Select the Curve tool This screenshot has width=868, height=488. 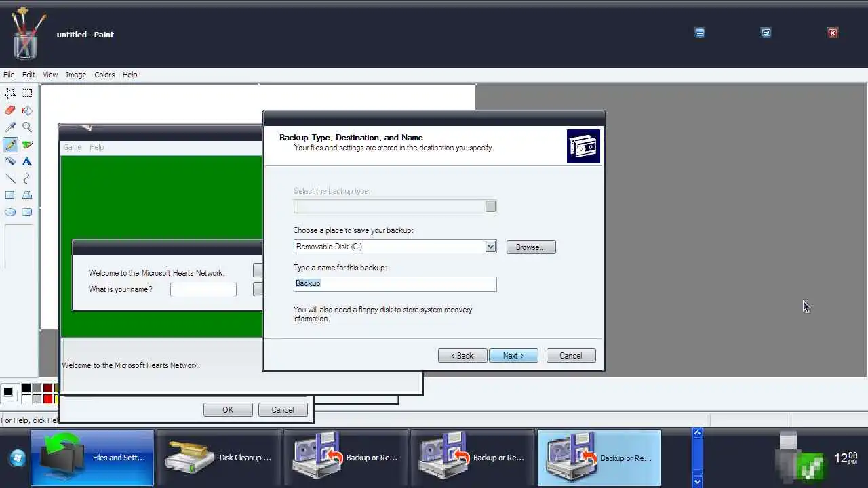(x=26, y=178)
